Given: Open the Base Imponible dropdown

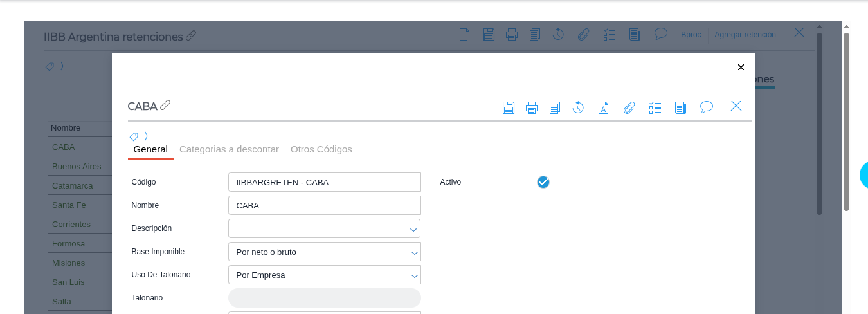Looking at the screenshot, I should click(414, 252).
